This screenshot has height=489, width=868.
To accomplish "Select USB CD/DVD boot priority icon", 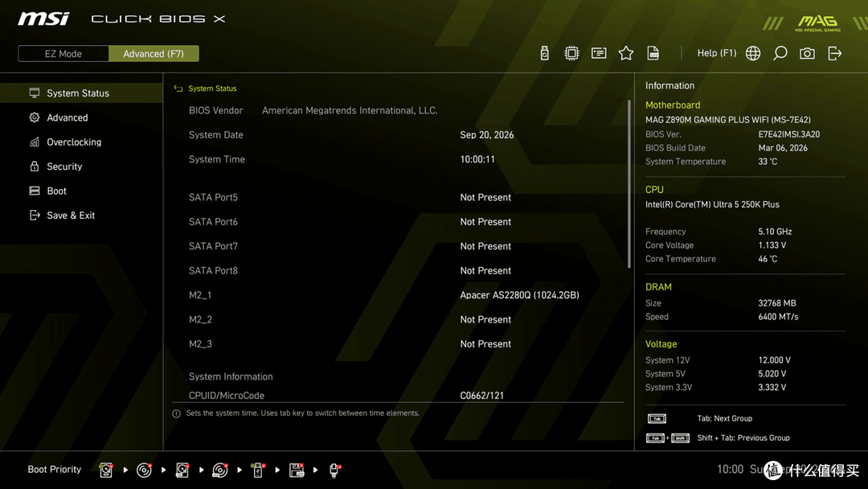I will pyautogui.click(x=219, y=470).
